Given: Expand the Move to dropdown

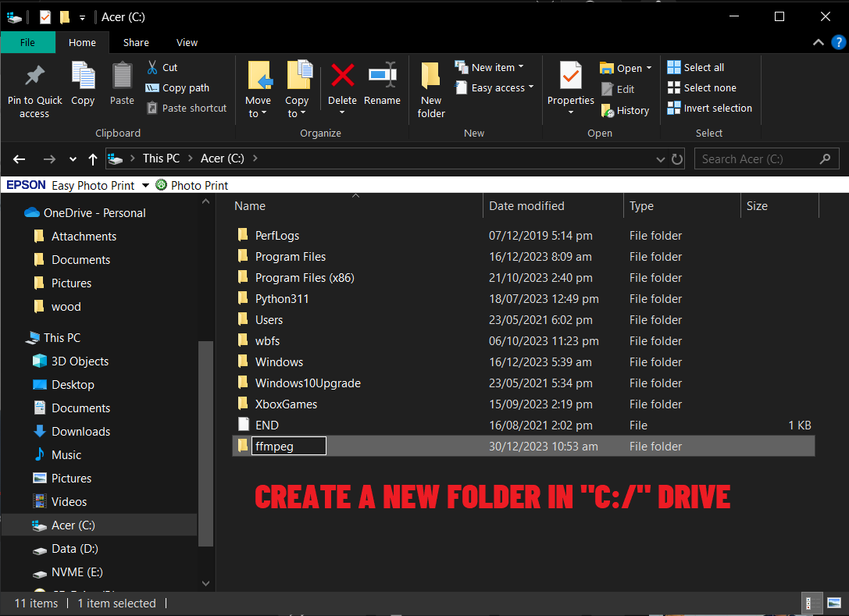Looking at the screenshot, I should click(259, 88).
